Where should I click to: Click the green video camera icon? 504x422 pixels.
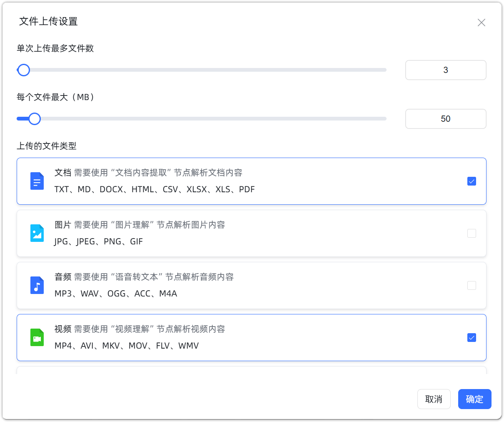click(x=37, y=338)
